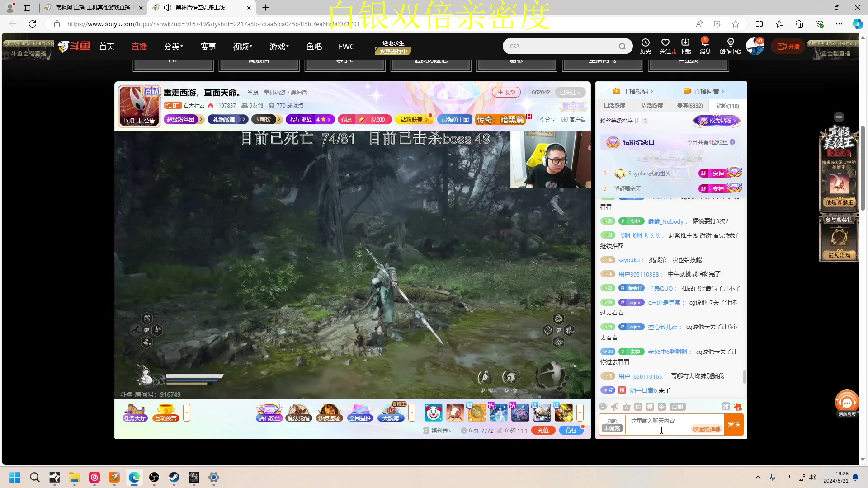This screenshot has width=868, height=488.
Task: Expand 主播投稿 streamer submissions
Action: pos(633,91)
